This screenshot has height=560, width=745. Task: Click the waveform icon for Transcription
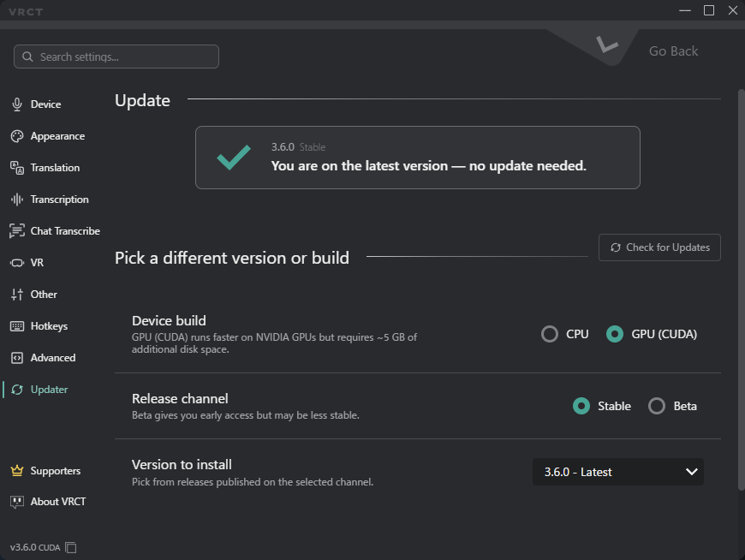17,200
